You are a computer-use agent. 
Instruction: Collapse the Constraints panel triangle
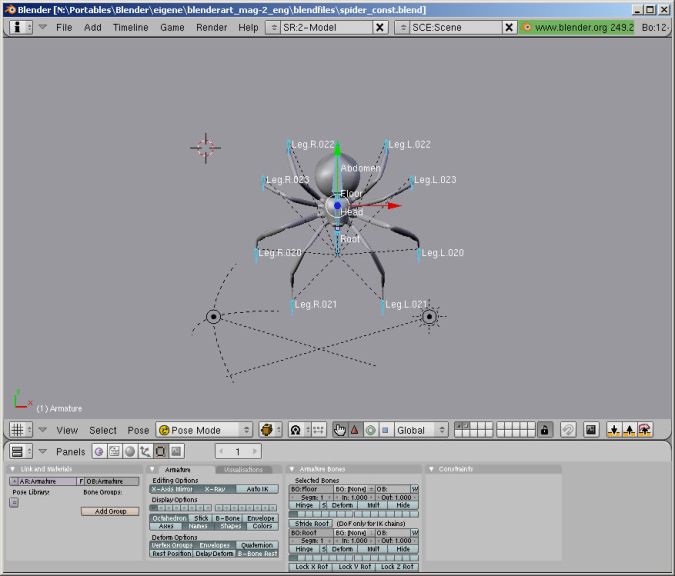pos(431,469)
